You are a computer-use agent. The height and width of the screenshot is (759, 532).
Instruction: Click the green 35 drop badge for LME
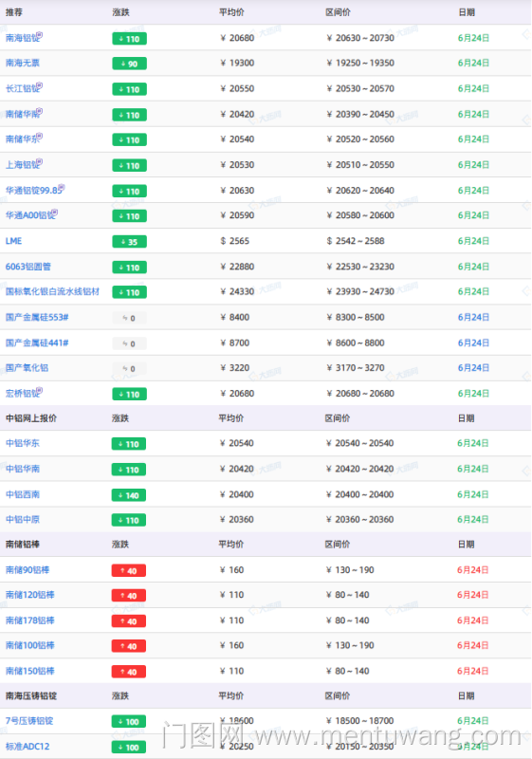point(129,242)
